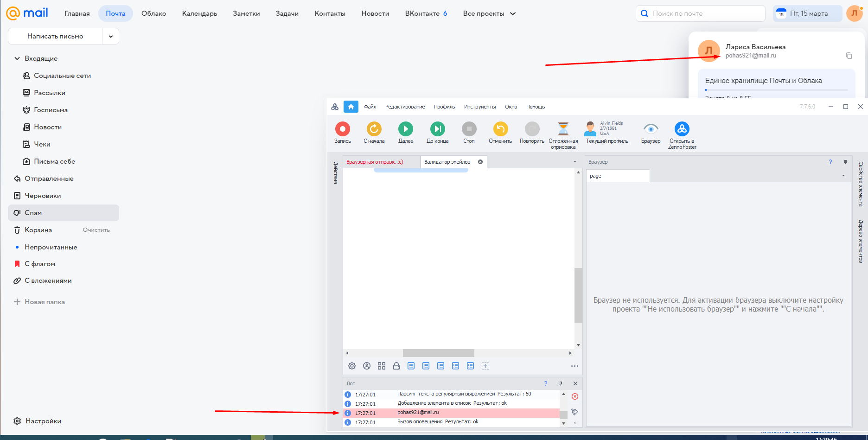Click Открыть в ZennoPoster icon
Screen dimensions: 868x440
coord(682,129)
